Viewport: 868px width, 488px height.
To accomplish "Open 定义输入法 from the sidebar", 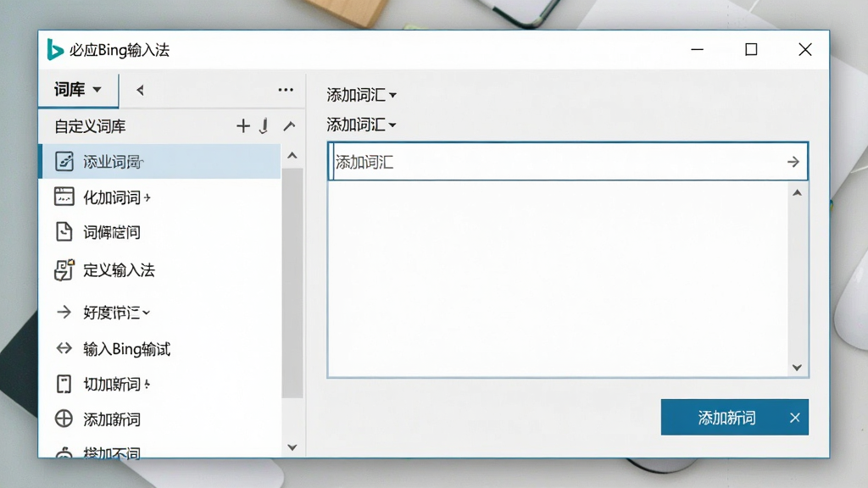I will 119,270.
